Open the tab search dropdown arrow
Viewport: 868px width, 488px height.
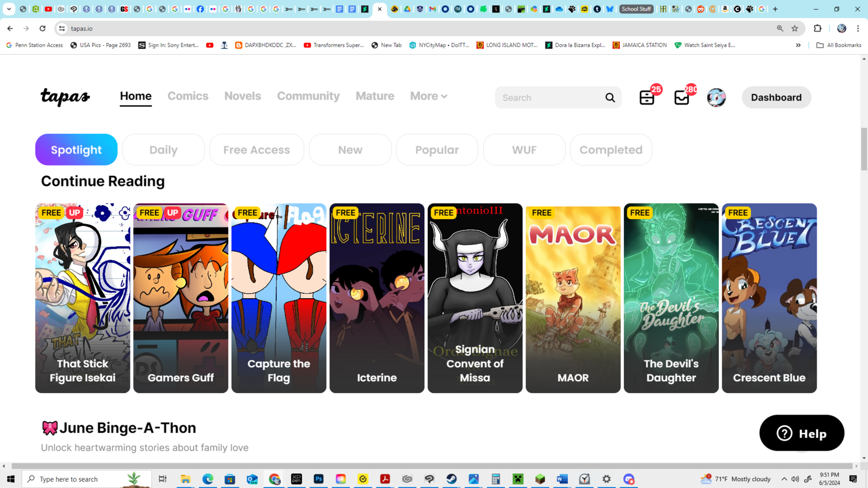(9, 9)
